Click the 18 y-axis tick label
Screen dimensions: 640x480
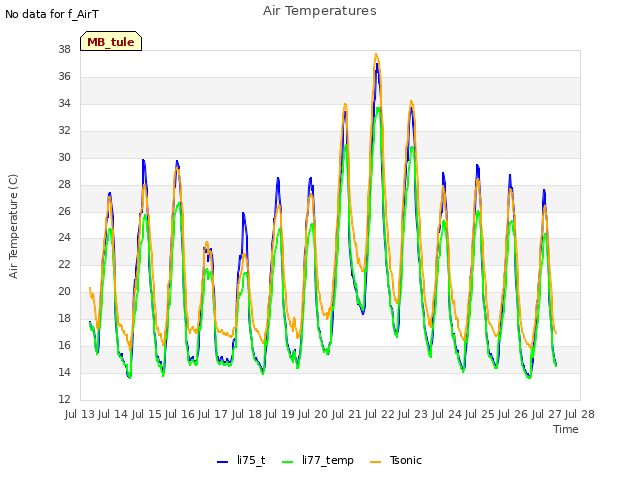(64, 318)
